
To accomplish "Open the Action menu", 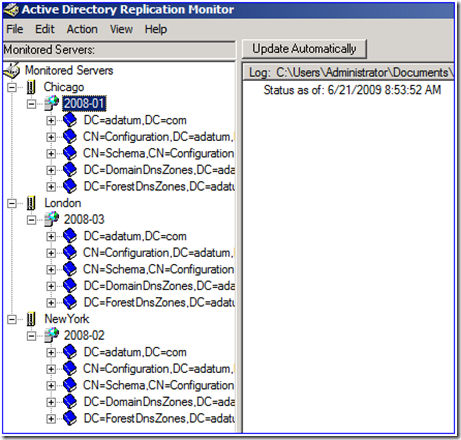I will click(82, 29).
